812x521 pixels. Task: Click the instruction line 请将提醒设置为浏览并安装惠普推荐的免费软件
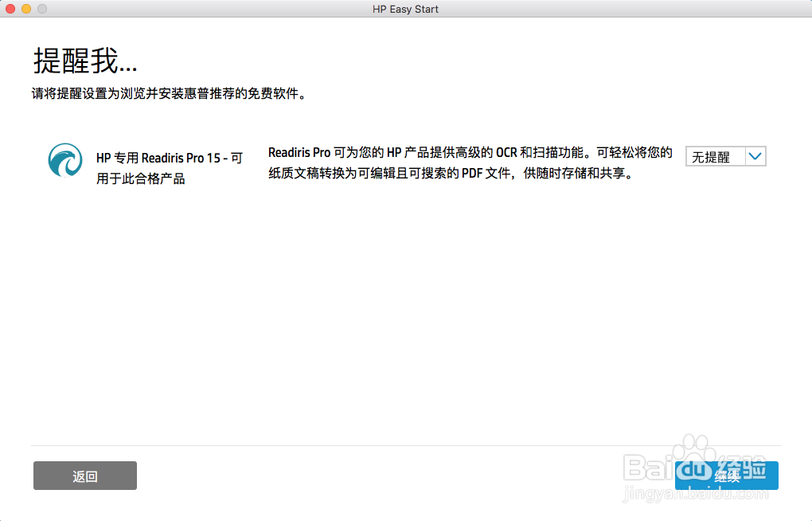coord(169,94)
